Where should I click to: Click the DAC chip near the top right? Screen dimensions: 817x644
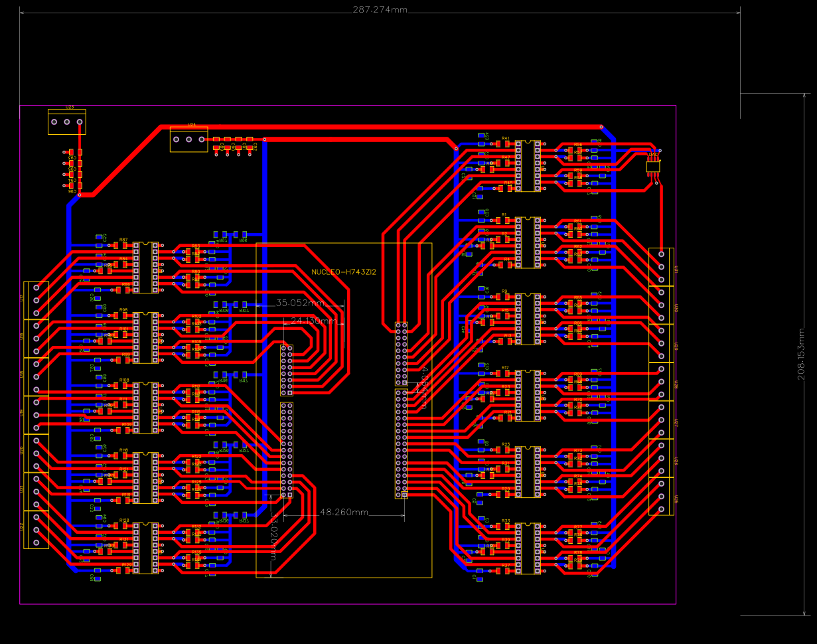[x=653, y=166]
